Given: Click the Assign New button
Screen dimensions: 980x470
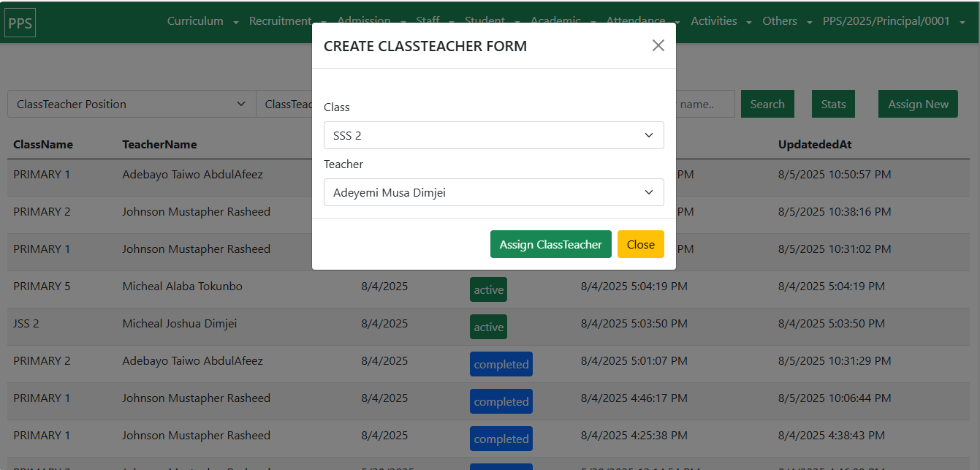Looking at the screenshot, I should 918,104.
